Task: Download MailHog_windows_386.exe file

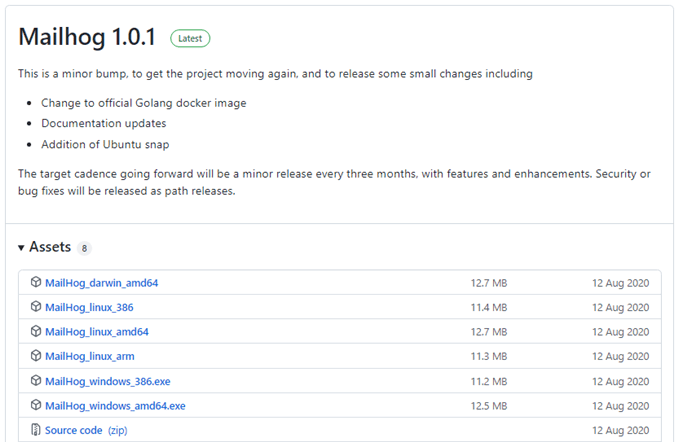Action: pyautogui.click(x=108, y=382)
